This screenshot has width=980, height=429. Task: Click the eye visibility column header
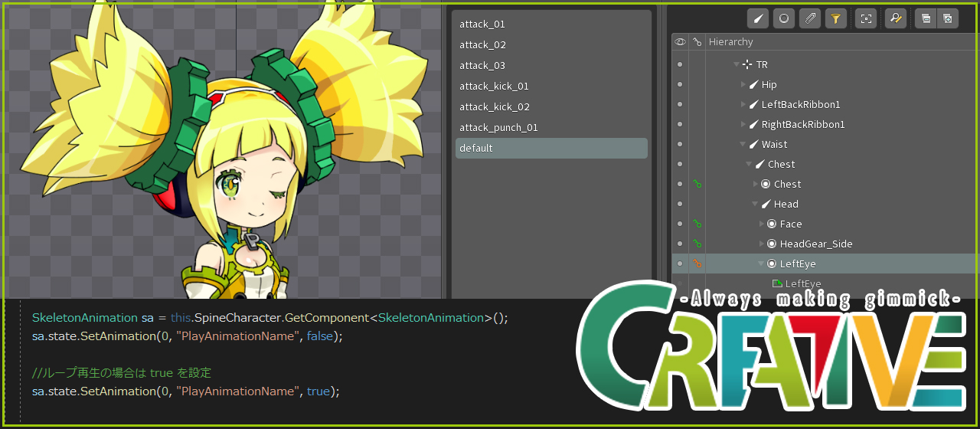click(680, 42)
